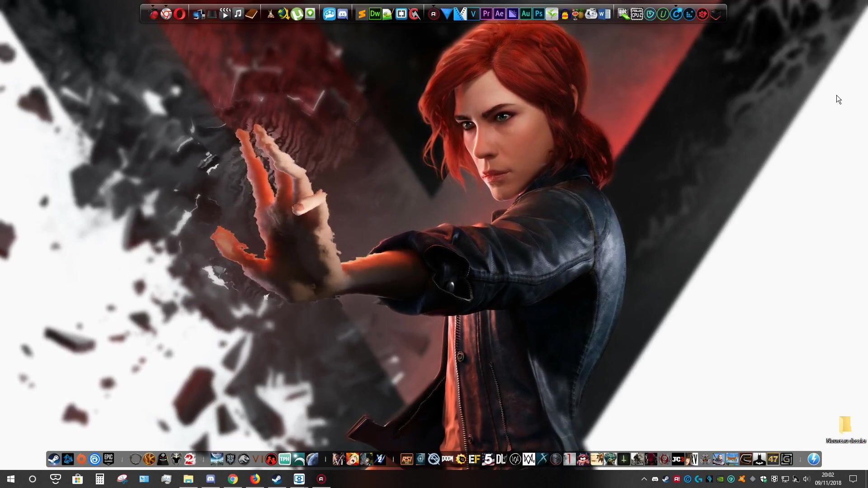Open Chrome from the Windows taskbar
The image size is (868, 488).
(233, 479)
